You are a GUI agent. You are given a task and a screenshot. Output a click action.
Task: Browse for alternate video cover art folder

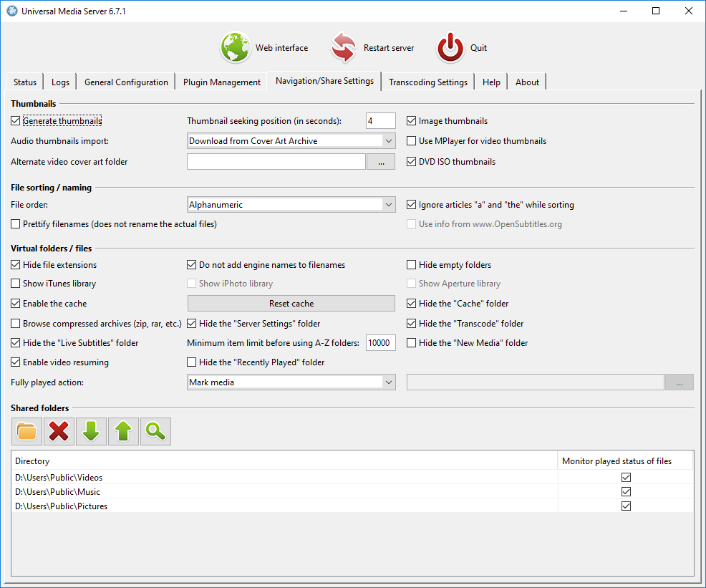(x=381, y=162)
